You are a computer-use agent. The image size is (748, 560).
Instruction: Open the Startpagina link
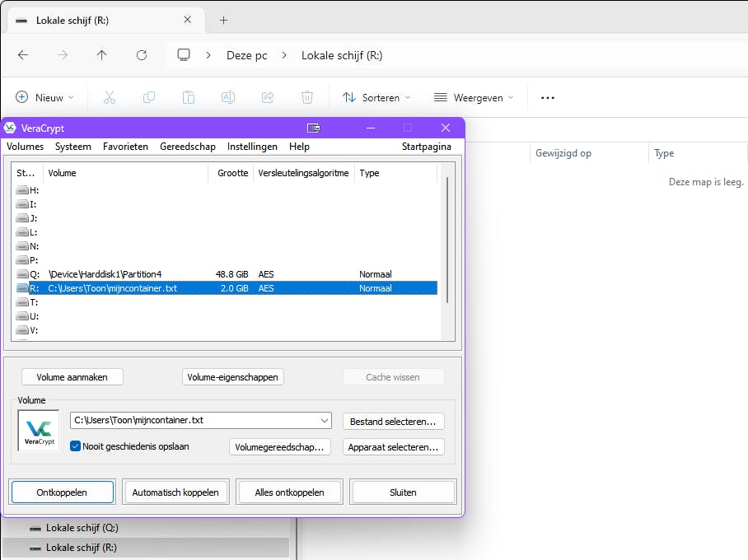427,147
